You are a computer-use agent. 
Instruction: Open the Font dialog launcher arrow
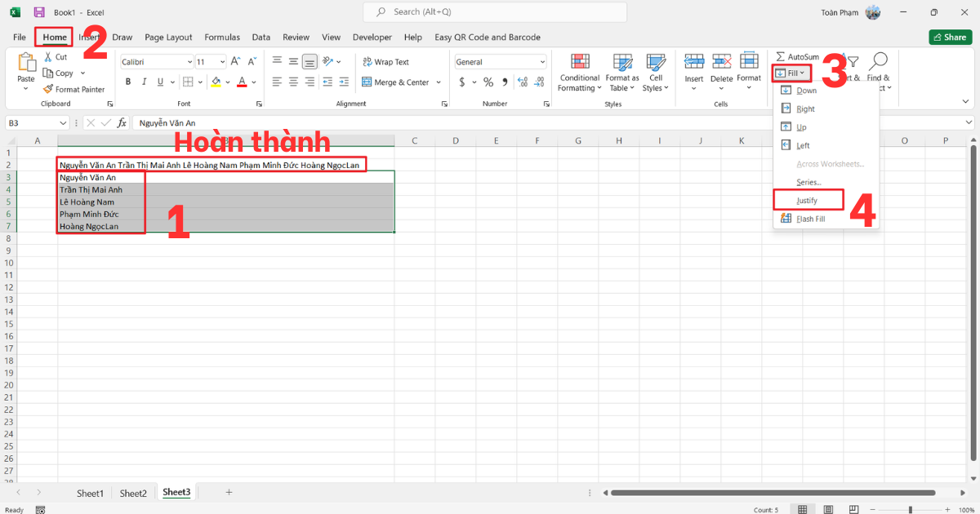(259, 104)
